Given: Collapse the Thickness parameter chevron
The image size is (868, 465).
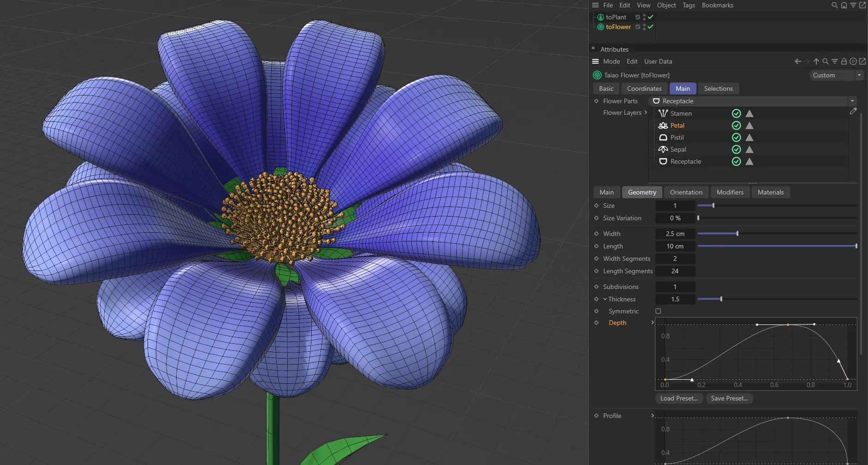Looking at the screenshot, I should coord(605,299).
